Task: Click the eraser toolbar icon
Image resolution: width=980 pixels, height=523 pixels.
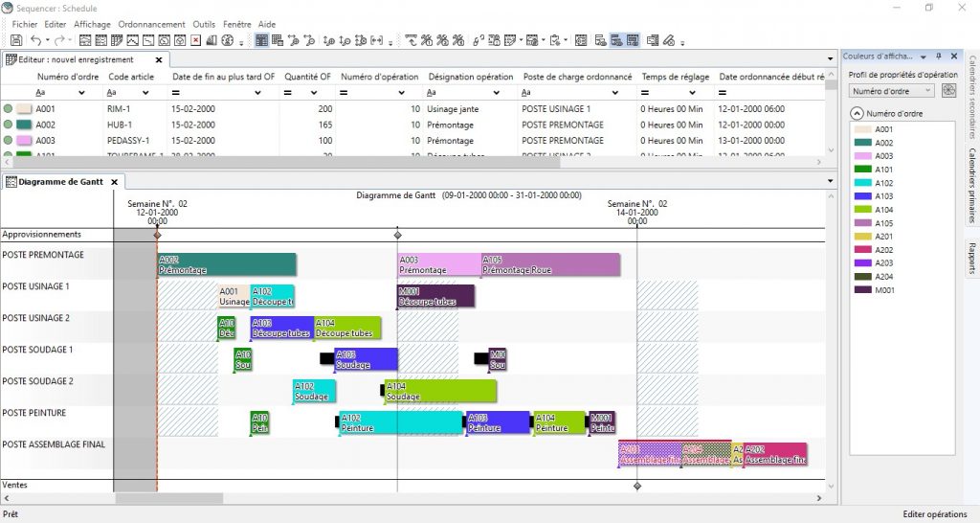Action: (669, 40)
